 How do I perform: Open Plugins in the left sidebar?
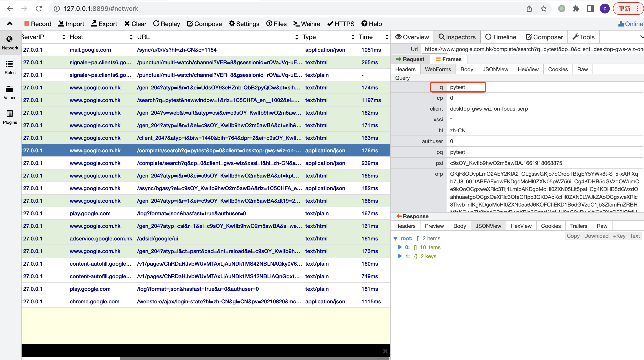[10, 118]
